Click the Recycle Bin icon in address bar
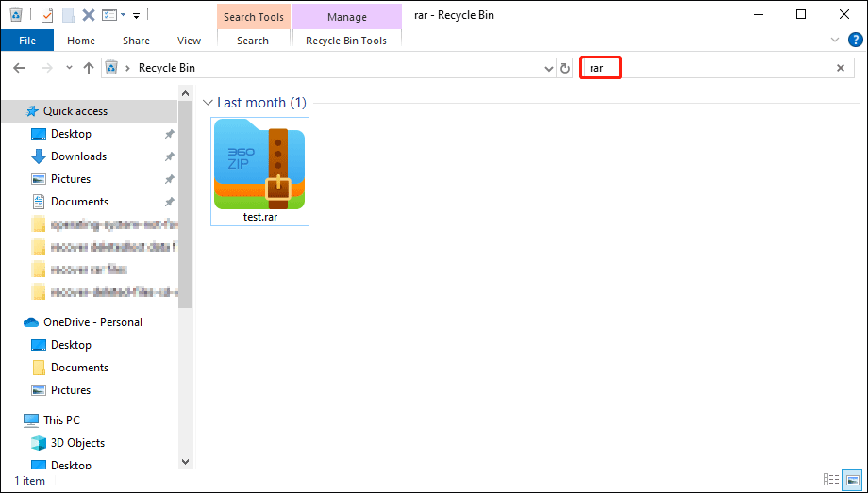 pyautogui.click(x=112, y=68)
